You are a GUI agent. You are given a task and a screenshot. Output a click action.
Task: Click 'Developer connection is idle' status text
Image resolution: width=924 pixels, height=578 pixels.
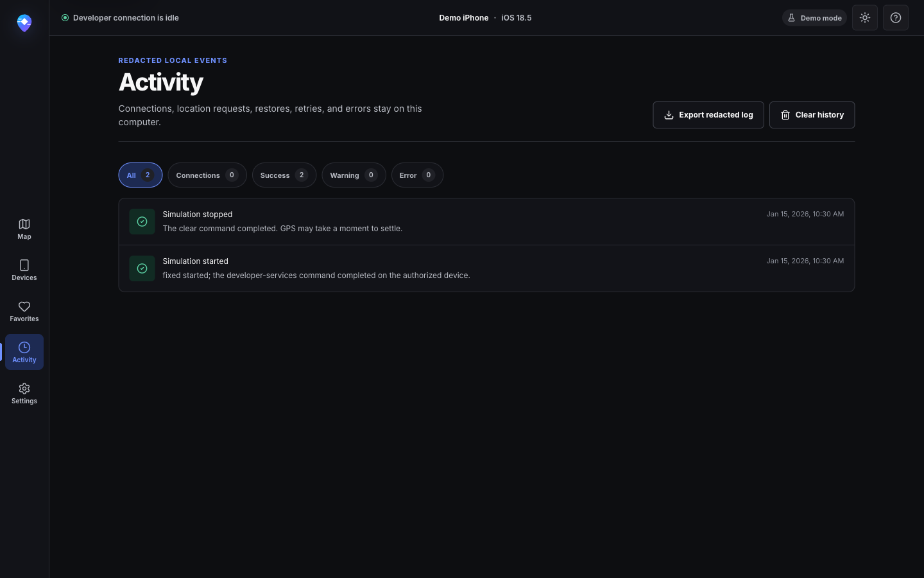pyautogui.click(x=126, y=18)
